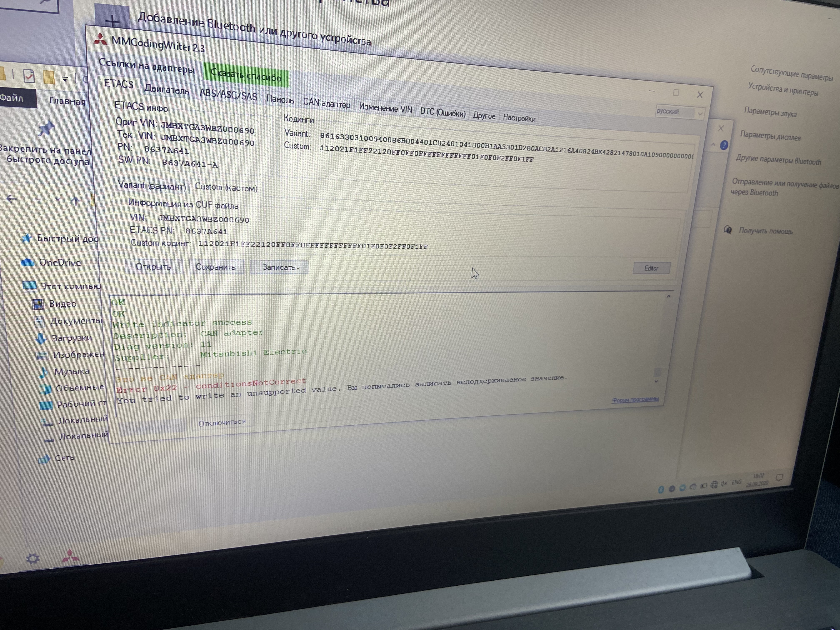Click the Получить помощь headset icon
This screenshot has width=840, height=630.
(727, 230)
